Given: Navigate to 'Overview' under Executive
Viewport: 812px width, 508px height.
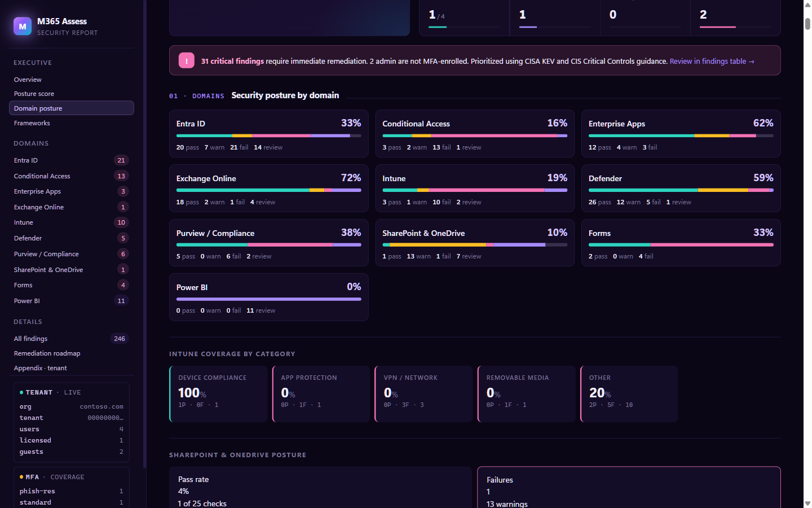Looking at the screenshot, I should pos(27,79).
